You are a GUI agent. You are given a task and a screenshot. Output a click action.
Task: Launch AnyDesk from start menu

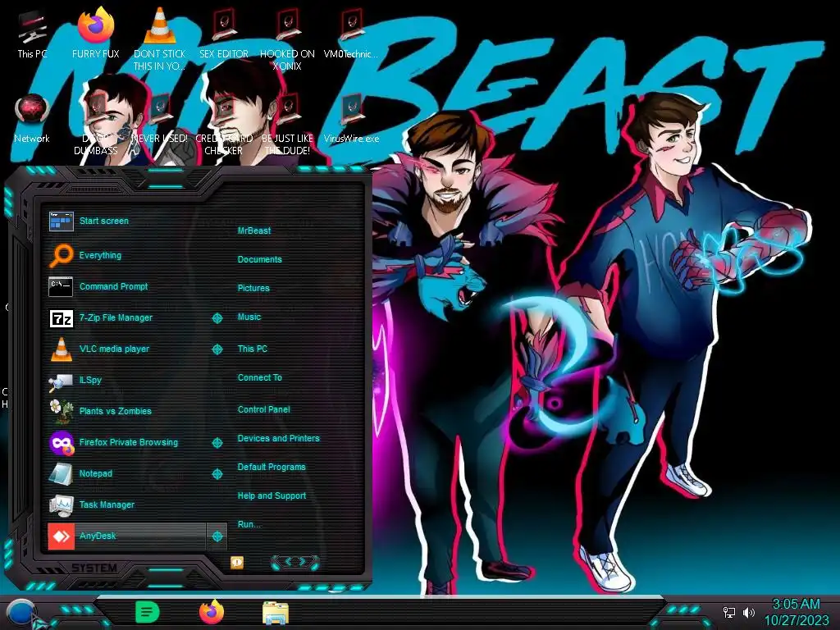(126, 536)
